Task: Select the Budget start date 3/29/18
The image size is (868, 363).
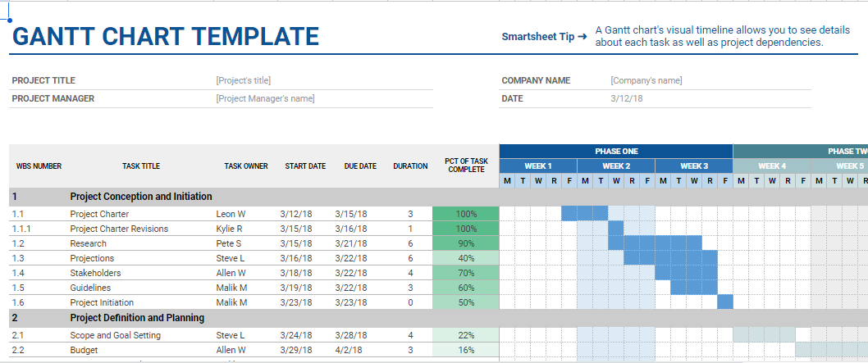Action: [x=297, y=350]
